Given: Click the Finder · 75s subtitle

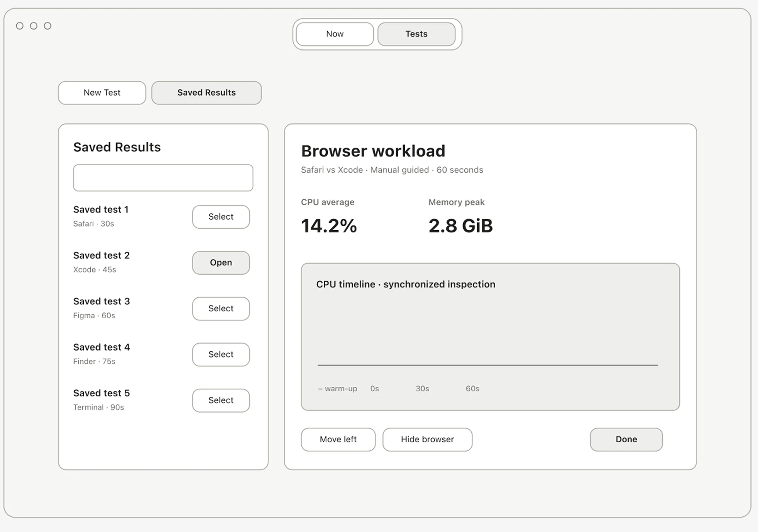Looking at the screenshot, I should (x=94, y=362).
